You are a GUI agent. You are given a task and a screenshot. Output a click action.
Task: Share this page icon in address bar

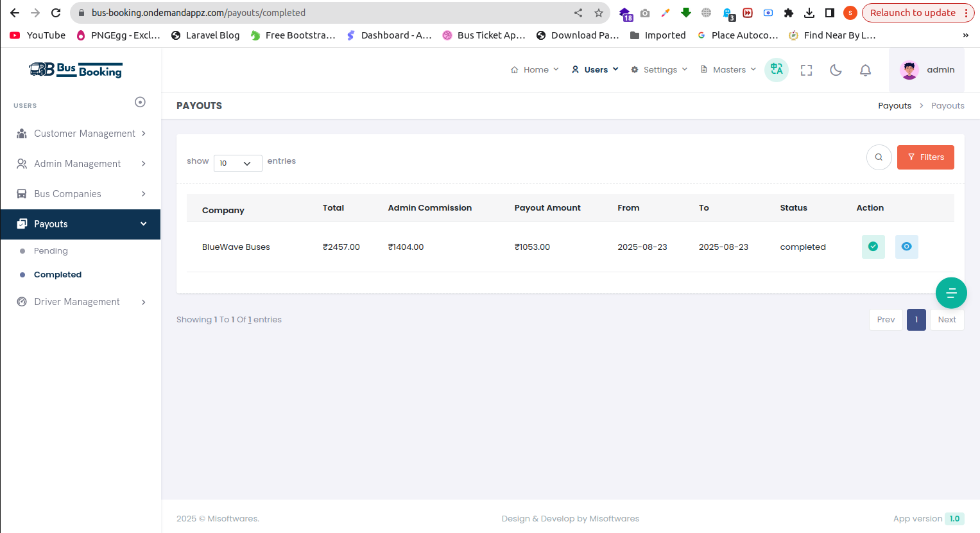pos(578,13)
